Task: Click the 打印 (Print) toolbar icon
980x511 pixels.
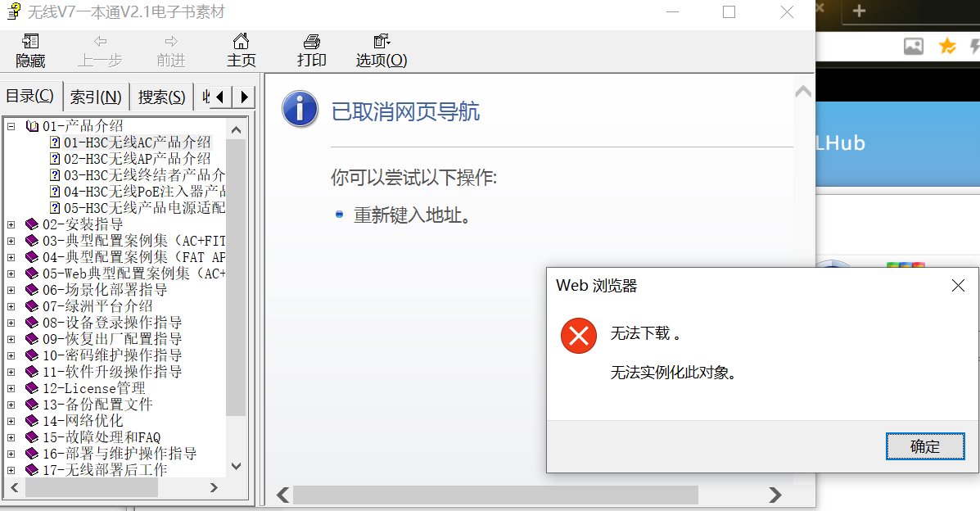Action: coord(311,51)
